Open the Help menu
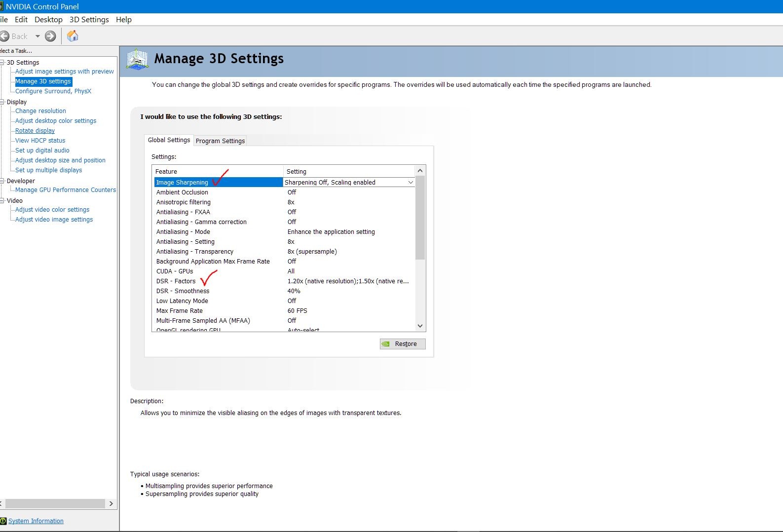The height and width of the screenshot is (532, 783). tap(123, 20)
